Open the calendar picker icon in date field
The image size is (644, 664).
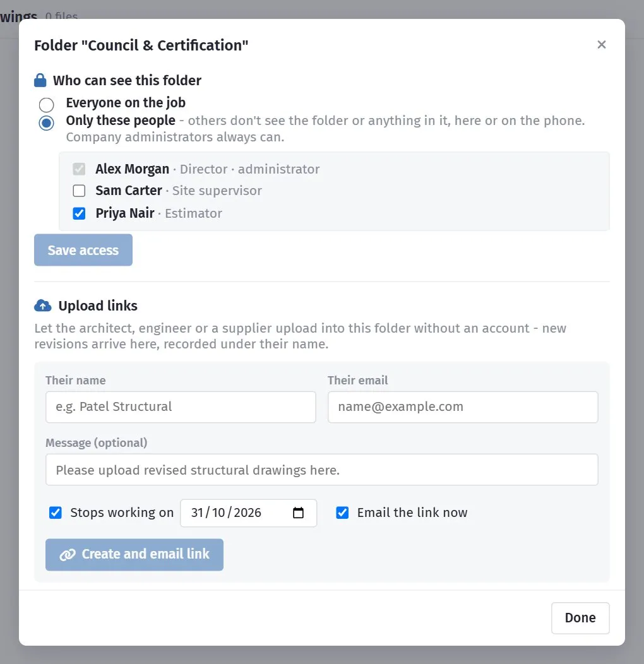click(298, 513)
